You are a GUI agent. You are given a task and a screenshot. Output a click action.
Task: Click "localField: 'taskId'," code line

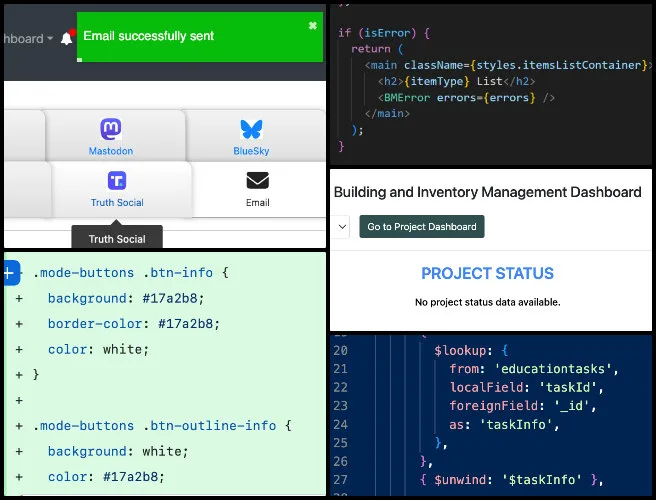click(x=526, y=387)
